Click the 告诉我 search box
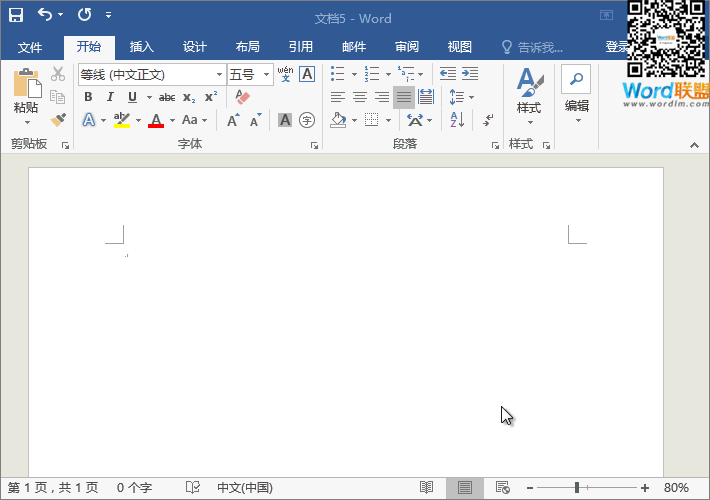 pos(532,47)
